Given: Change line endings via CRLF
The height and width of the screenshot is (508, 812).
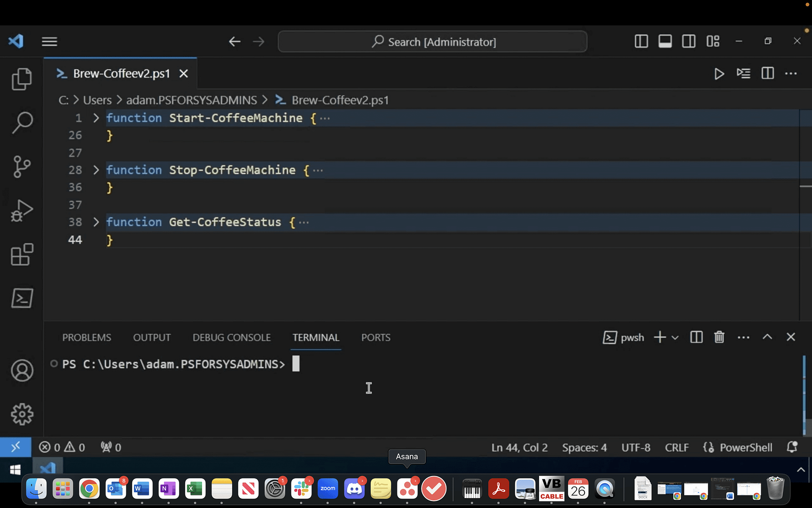Looking at the screenshot, I should 677,447.
